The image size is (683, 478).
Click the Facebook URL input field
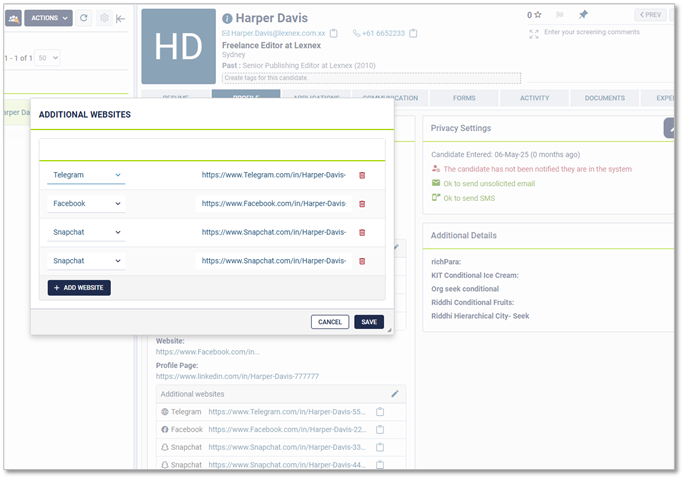tap(274, 204)
